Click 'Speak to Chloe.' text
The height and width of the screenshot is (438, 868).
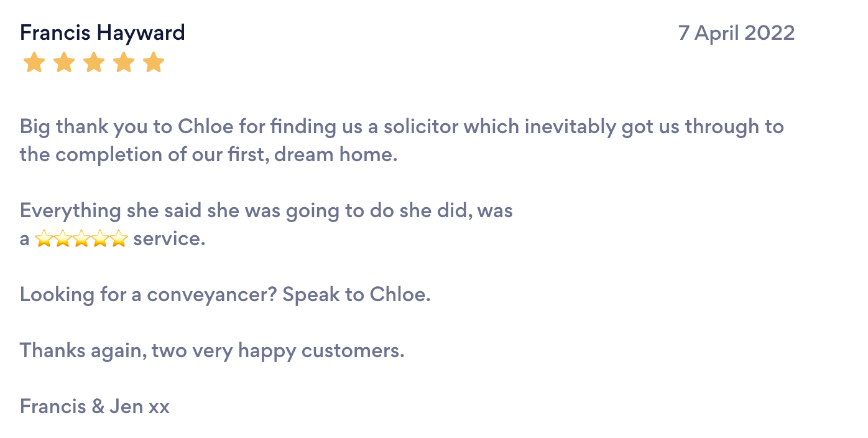pyautogui.click(x=357, y=294)
